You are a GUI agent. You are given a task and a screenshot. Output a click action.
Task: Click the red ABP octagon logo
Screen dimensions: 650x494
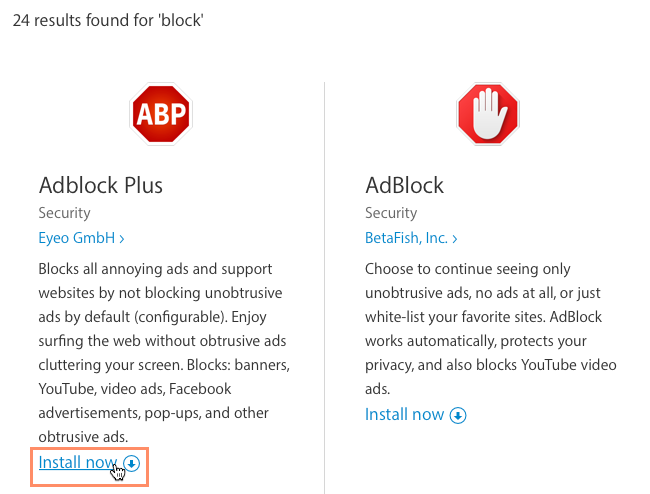[x=160, y=114]
